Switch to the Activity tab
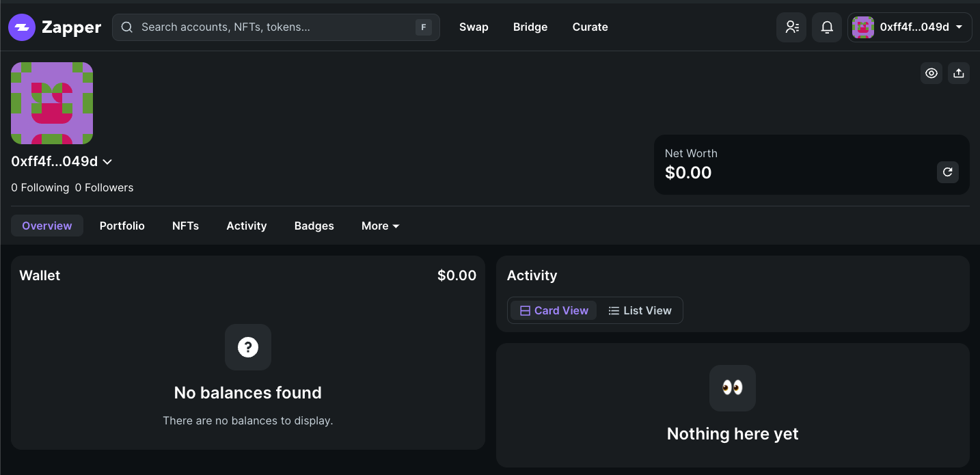Viewport: 980px width, 475px height. click(x=247, y=226)
